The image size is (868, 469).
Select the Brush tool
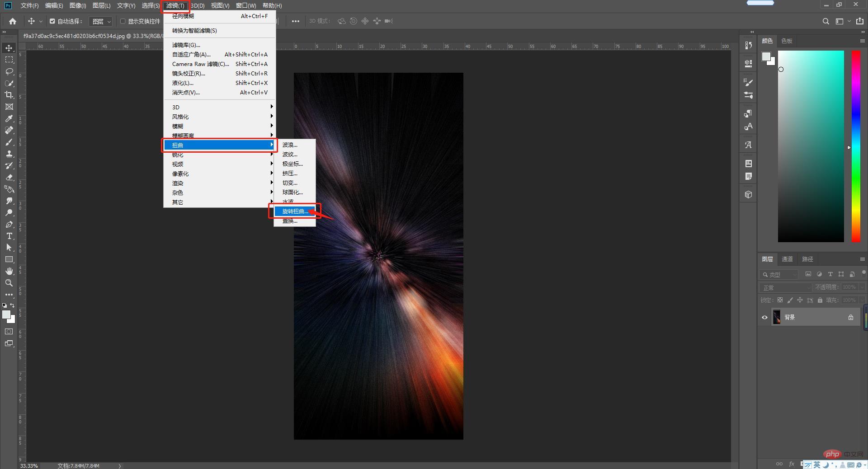click(x=9, y=142)
